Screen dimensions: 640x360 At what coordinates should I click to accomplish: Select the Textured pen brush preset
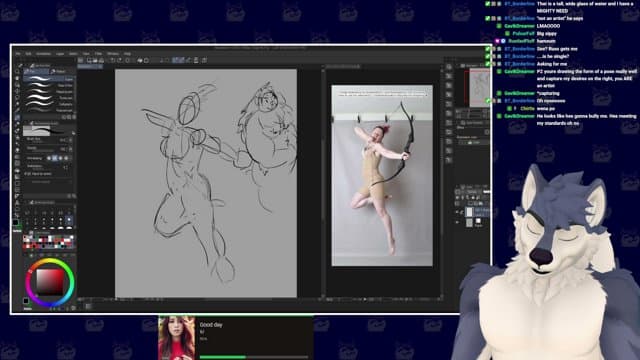pyautogui.click(x=48, y=110)
